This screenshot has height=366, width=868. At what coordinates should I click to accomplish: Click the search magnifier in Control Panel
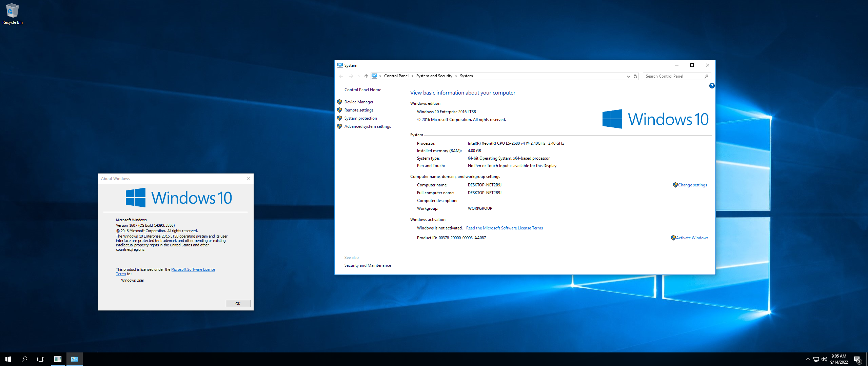pos(706,76)
